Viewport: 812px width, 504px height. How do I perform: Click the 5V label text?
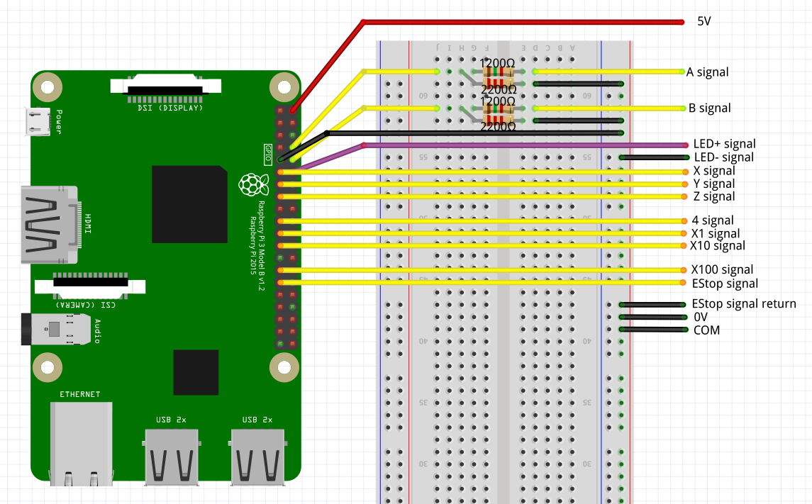point(703,21)
